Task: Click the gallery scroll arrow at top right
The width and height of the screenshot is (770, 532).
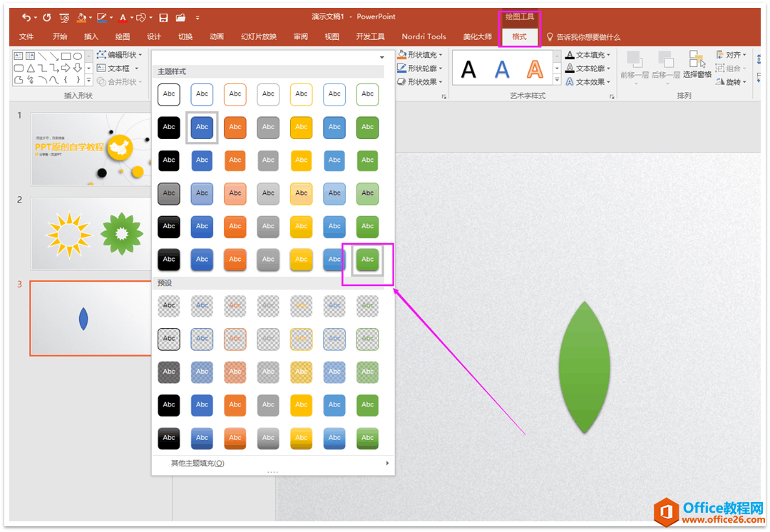Action: 382,58
